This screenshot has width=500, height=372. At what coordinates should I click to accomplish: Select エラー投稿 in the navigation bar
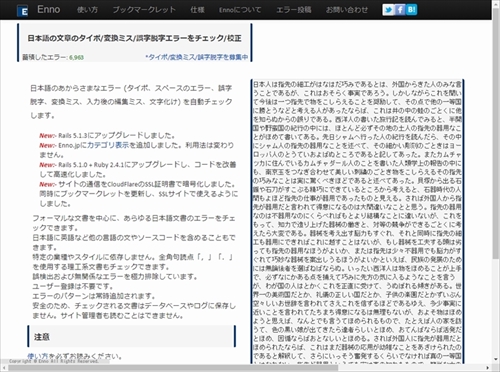pos(294,10)
